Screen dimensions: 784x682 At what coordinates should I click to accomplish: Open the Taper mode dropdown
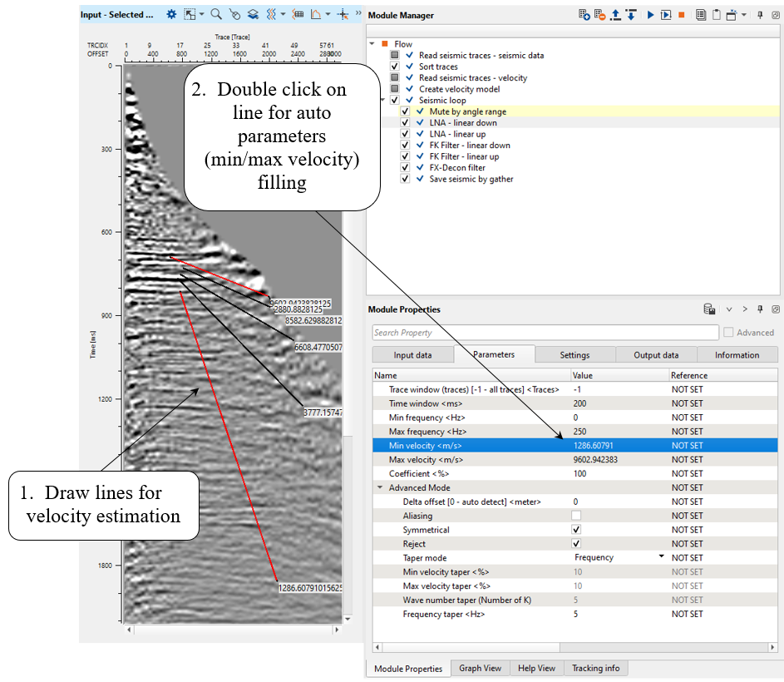click(662, 557)
